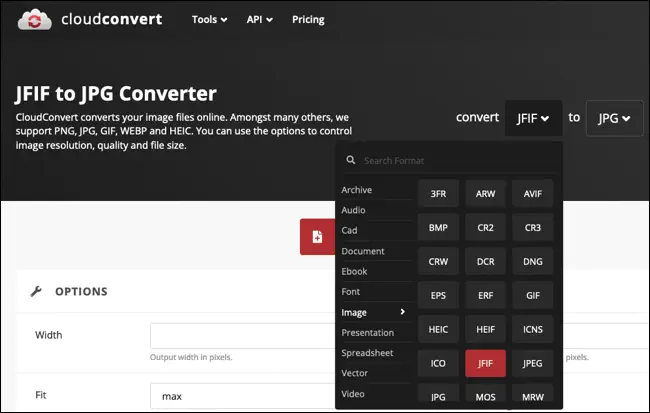Viewport: 650px width, 413px height.
Task: Choose the ERF format
Action: click(x=485, y=296)
